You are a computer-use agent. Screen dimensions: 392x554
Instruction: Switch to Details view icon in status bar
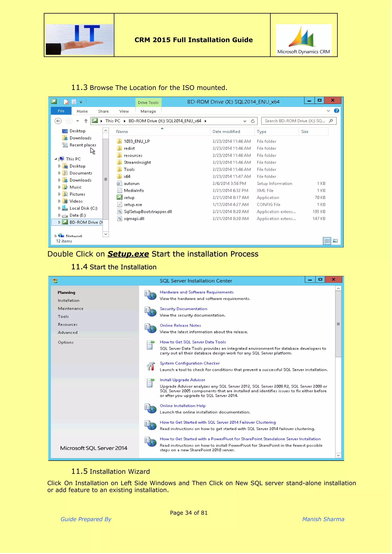327,241
